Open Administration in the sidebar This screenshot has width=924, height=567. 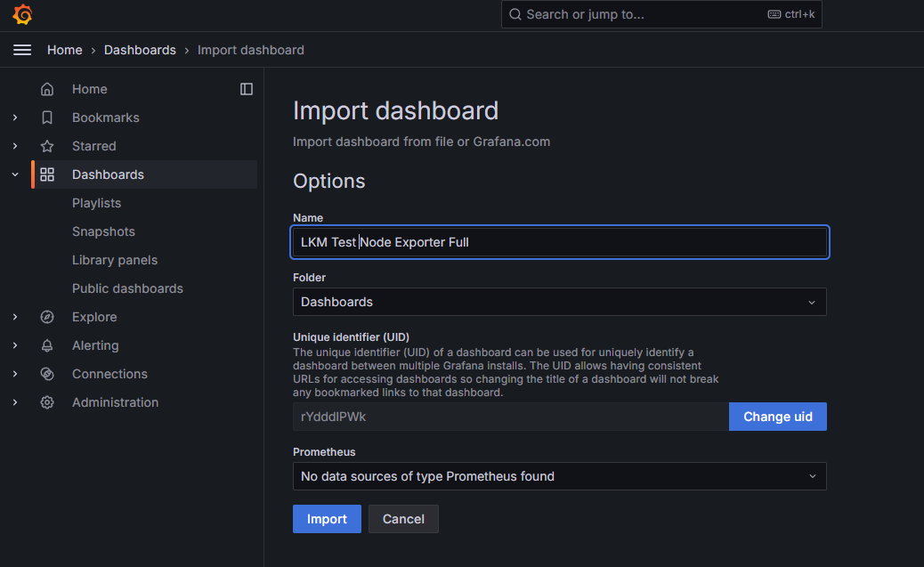point(115,402)
